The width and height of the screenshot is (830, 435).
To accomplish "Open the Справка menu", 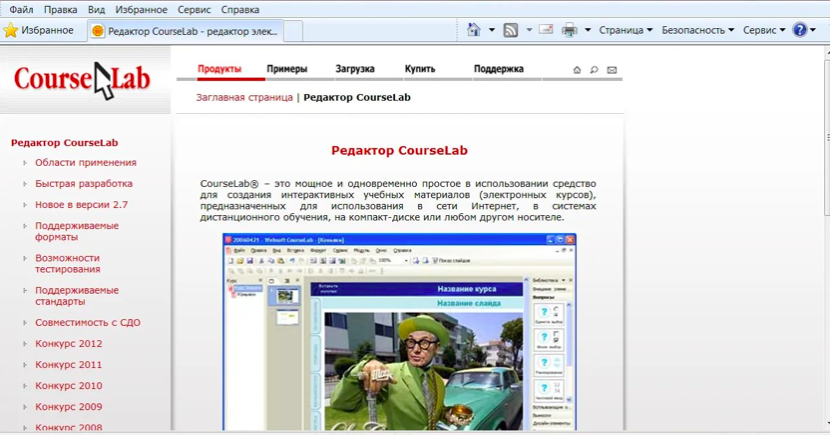I will tap(240, 10).
